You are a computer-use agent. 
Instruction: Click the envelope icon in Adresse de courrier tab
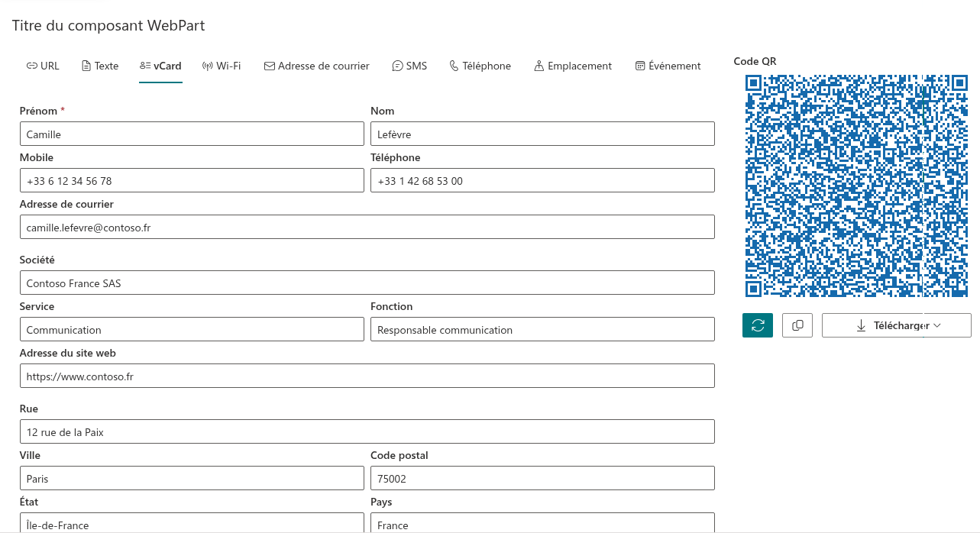[x=270, y=66]
